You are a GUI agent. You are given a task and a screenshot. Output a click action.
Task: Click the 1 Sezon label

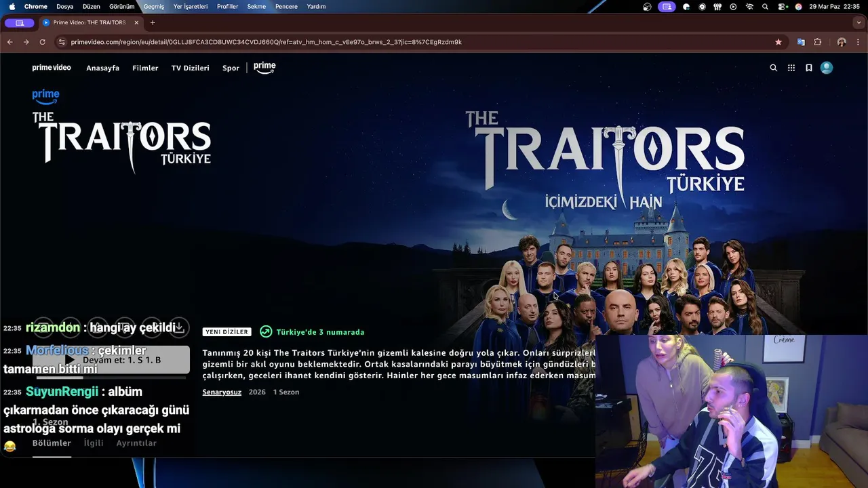tap(286, 392)
